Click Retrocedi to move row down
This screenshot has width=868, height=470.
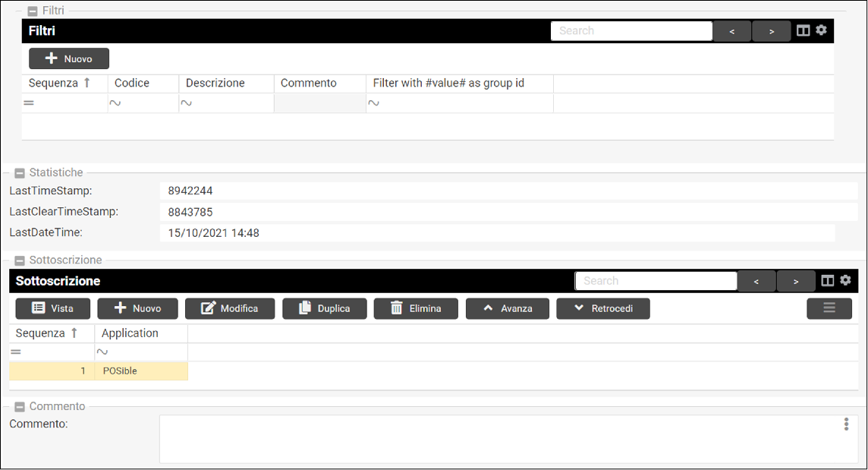tap(602, 308)
